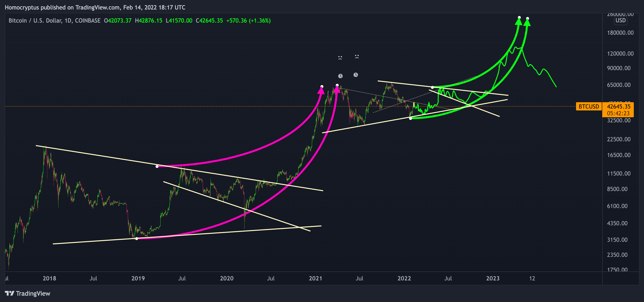Click the COINBASE exchange label
The height and width of the screenshot is (302, 644).
click(x=87, y=20)
